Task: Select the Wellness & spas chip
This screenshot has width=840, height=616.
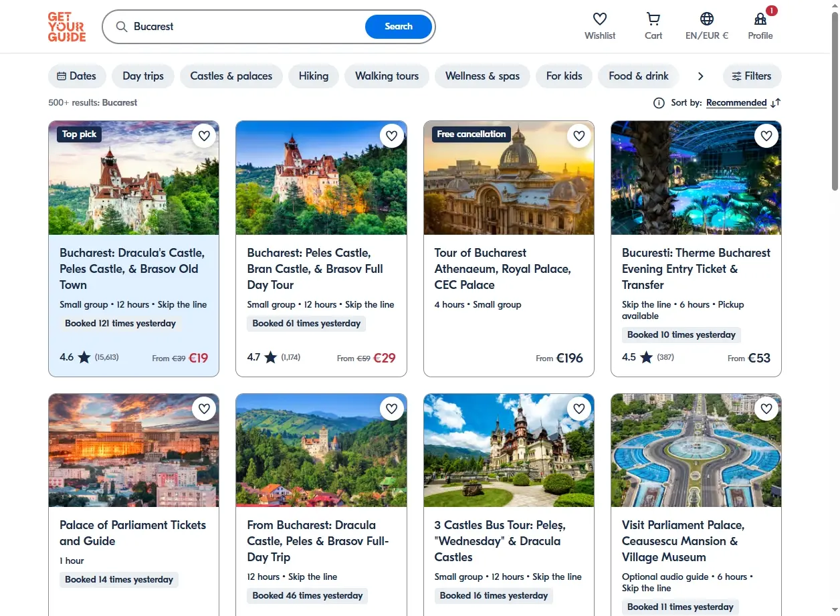Action: (482, 76)
